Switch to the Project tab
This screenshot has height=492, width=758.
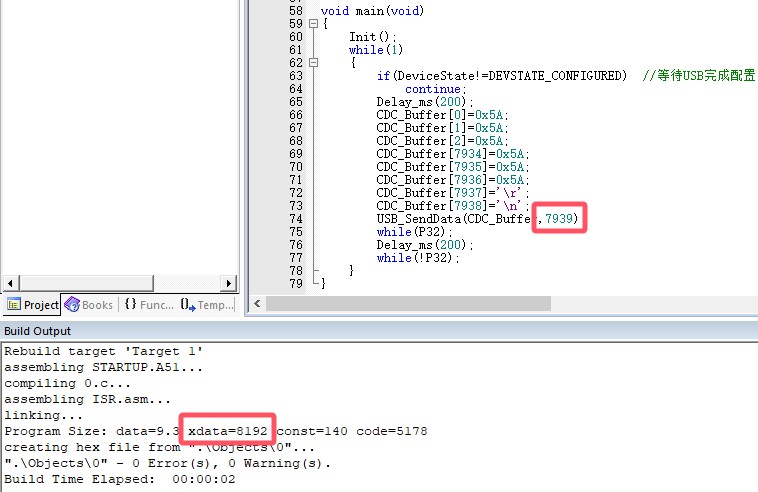point(32,305)
